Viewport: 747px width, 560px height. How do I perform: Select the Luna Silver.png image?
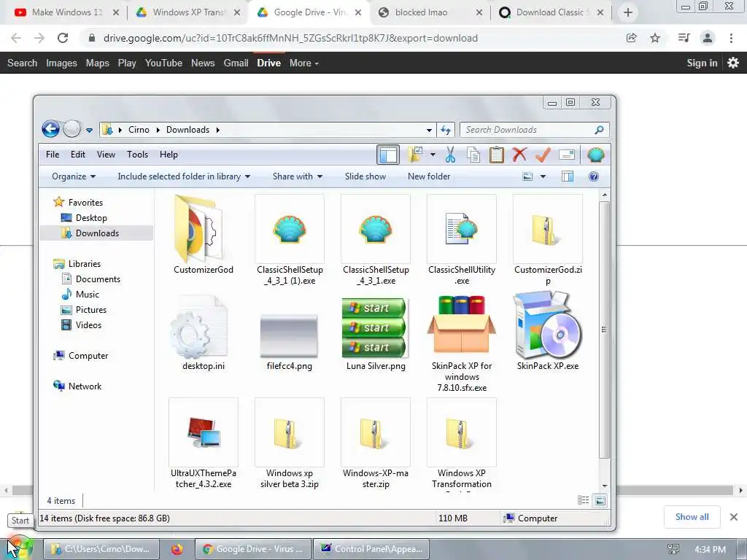pos(376,334)
